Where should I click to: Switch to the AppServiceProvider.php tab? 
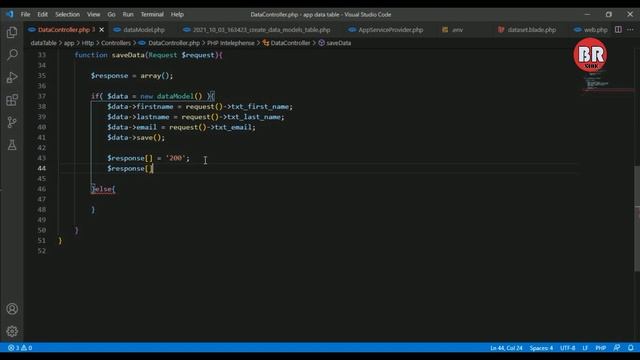pyautogui.click(x=391, y=30)
